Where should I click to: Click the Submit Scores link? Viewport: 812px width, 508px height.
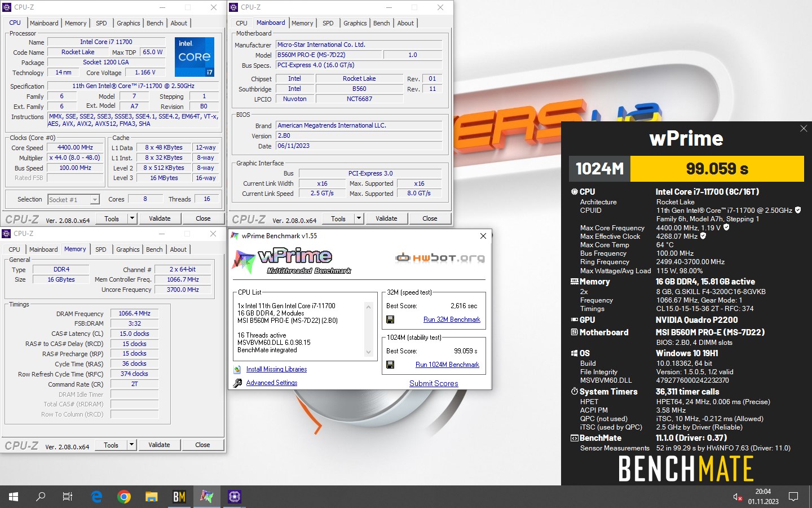point(434,383)
